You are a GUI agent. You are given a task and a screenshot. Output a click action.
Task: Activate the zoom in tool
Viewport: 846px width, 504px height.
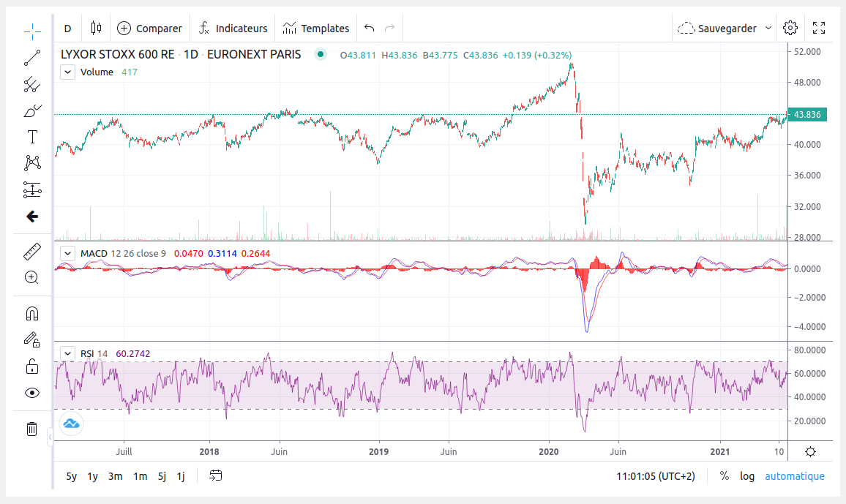point(32,278)
